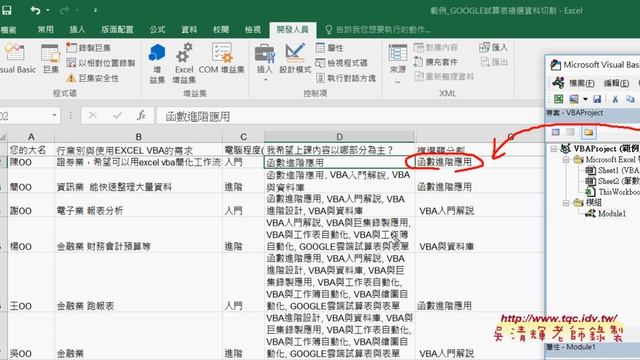640x360 pixels.
Task: Select Sheet1 in the project tree
Action: tap(612, 170)
